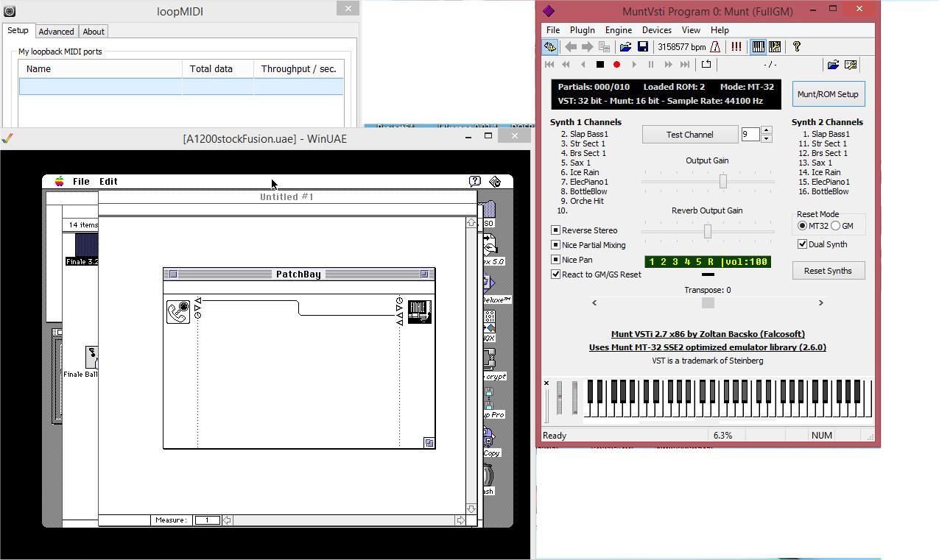Click the PatchBay window zoom box

point(424,274)
